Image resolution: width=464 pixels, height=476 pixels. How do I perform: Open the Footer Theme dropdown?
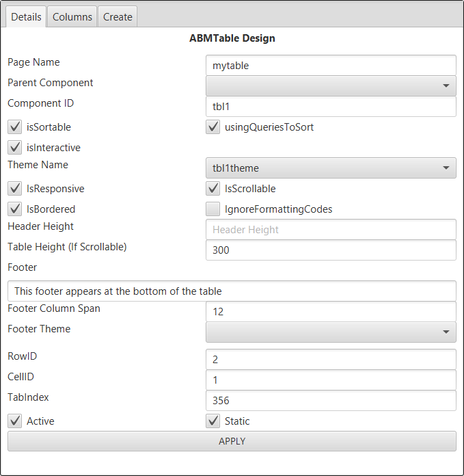[331, 332]
